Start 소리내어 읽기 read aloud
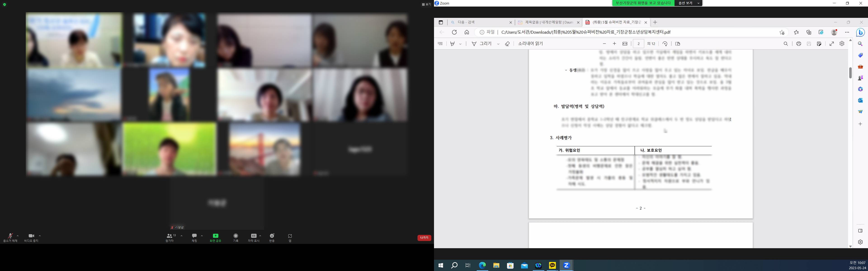Viewport: 868px width, 271px height. point(530,44)
